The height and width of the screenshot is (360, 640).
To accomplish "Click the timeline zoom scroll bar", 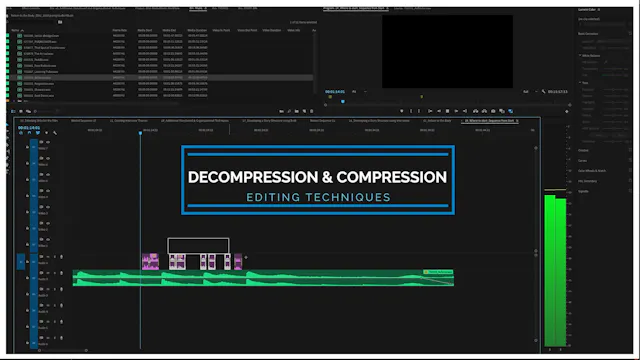I will pos(62,350).
